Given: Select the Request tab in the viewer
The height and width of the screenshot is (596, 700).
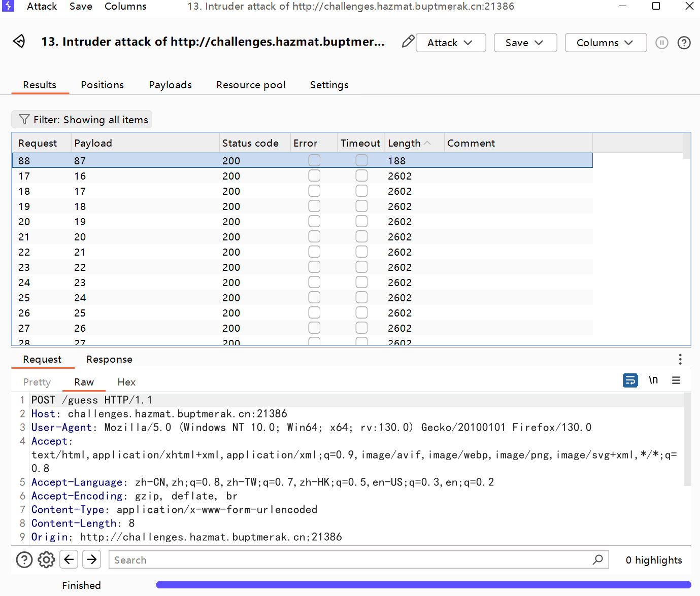Looking at the screenshot, I should click(x=42, y=359).
